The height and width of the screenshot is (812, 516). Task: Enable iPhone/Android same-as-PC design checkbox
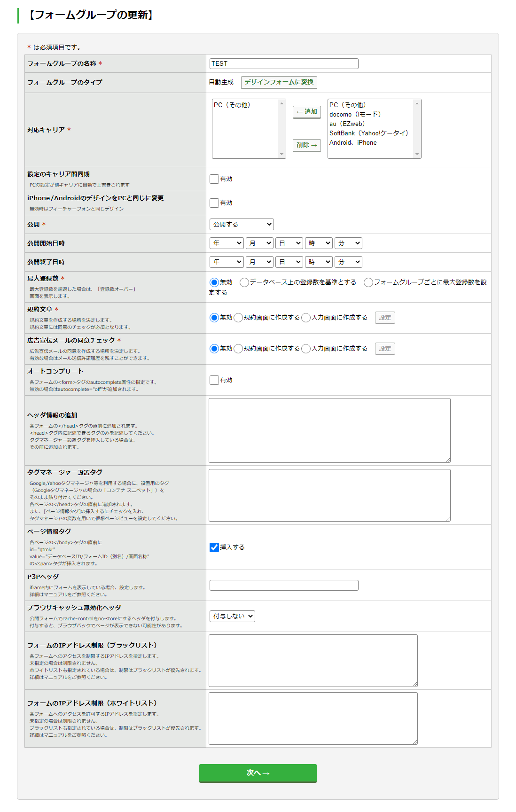pos(214,203)
